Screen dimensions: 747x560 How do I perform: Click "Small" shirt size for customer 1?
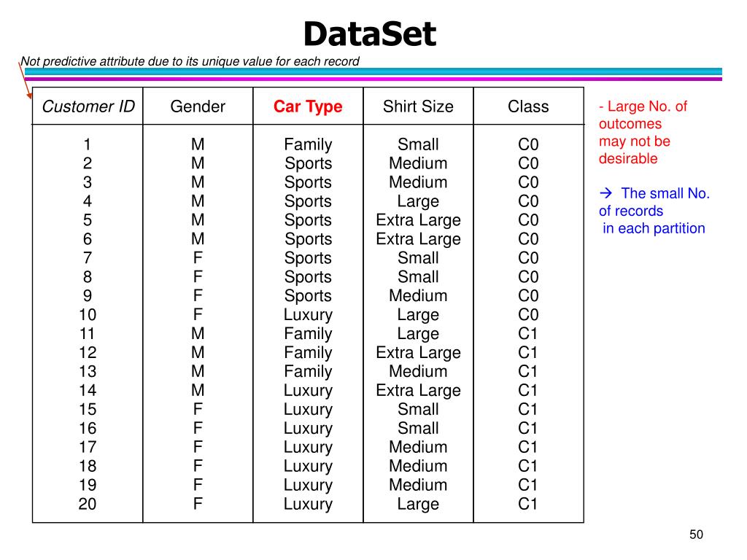(418, 144)
